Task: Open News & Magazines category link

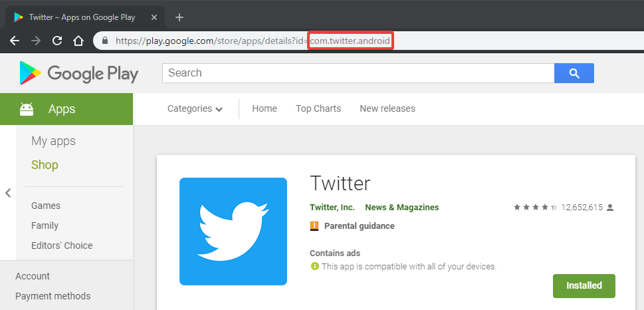Action: [402, 208]
